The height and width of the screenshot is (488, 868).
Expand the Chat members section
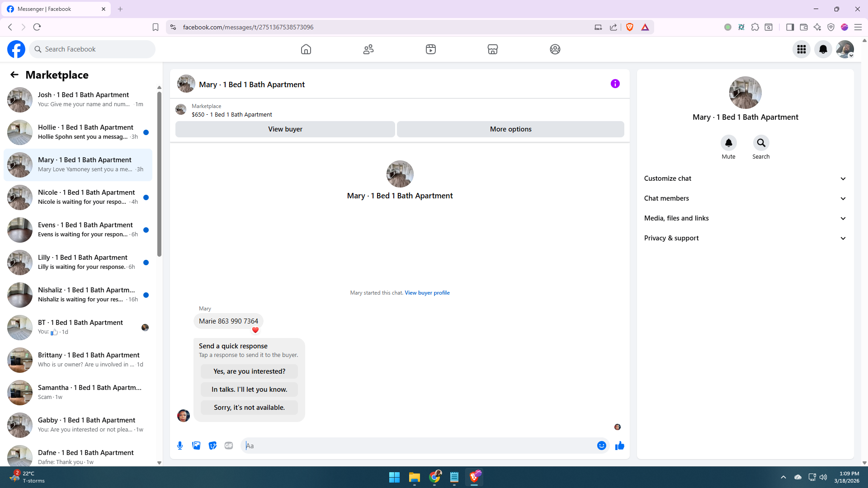point(745,198)
